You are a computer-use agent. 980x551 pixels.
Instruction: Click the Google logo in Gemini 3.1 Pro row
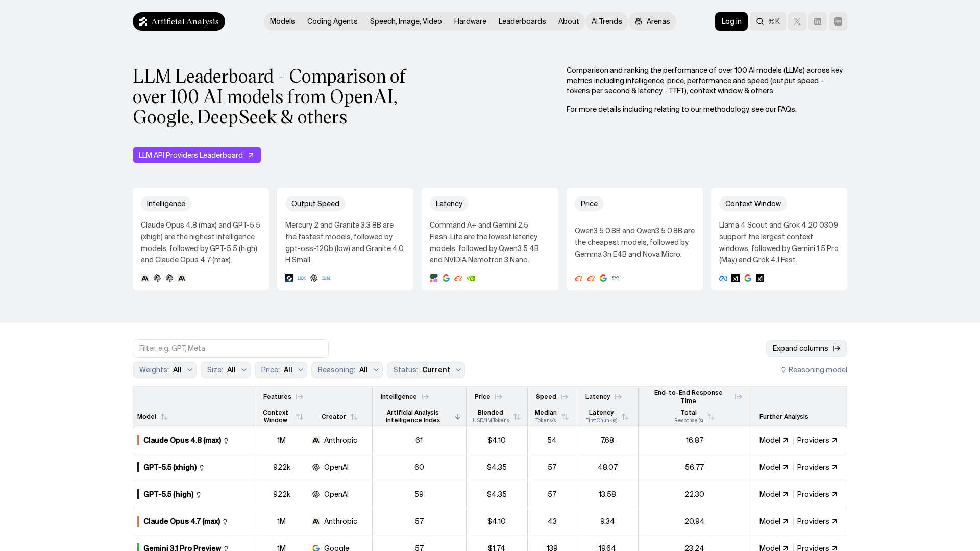coord(316,548)
